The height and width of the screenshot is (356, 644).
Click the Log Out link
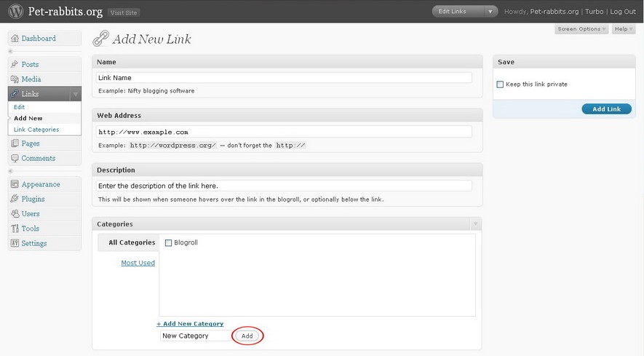pyautogui.click(x=623, y=12)
